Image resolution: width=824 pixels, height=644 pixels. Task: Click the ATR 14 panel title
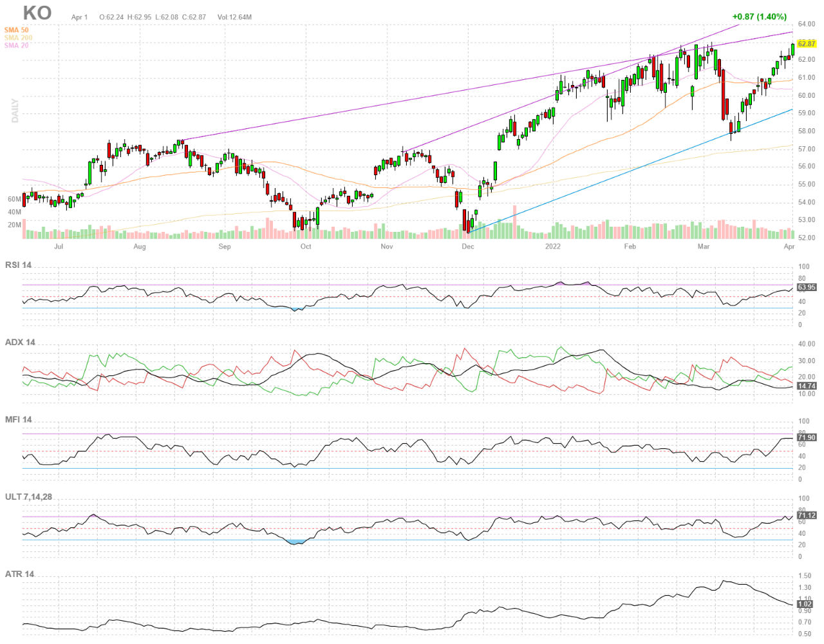click(x=20, y=574)
